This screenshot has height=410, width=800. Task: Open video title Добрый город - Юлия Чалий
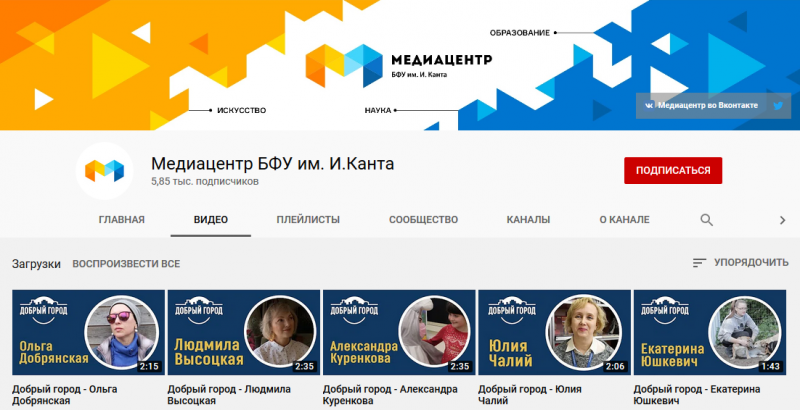[x=530, y=395]
